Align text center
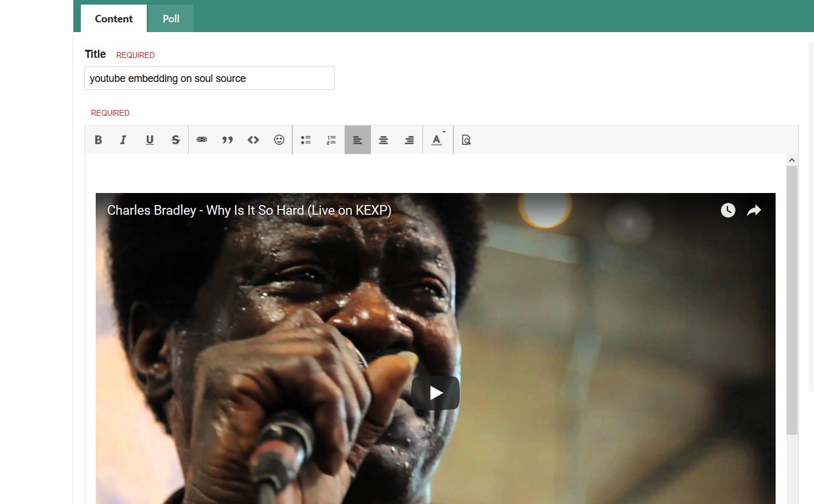Screen dimensions: 814x504 point(383,140)
